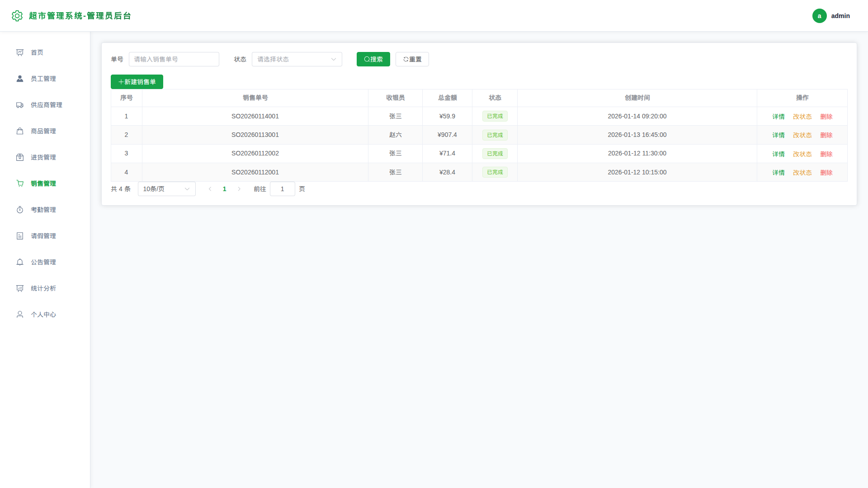Open 详情 for order SO20260113001
The width and height of the screenshot is (868, 488).
778,135
